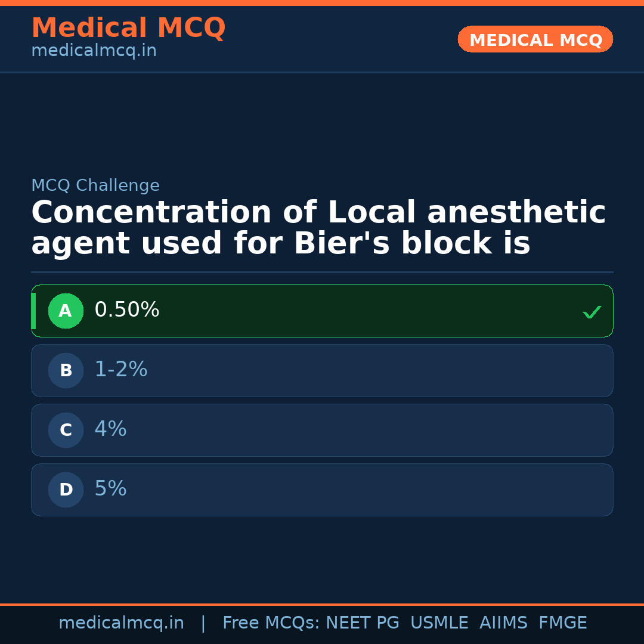Click the MCQ Challenge label

pyautogui.click(x=95, y=186)
